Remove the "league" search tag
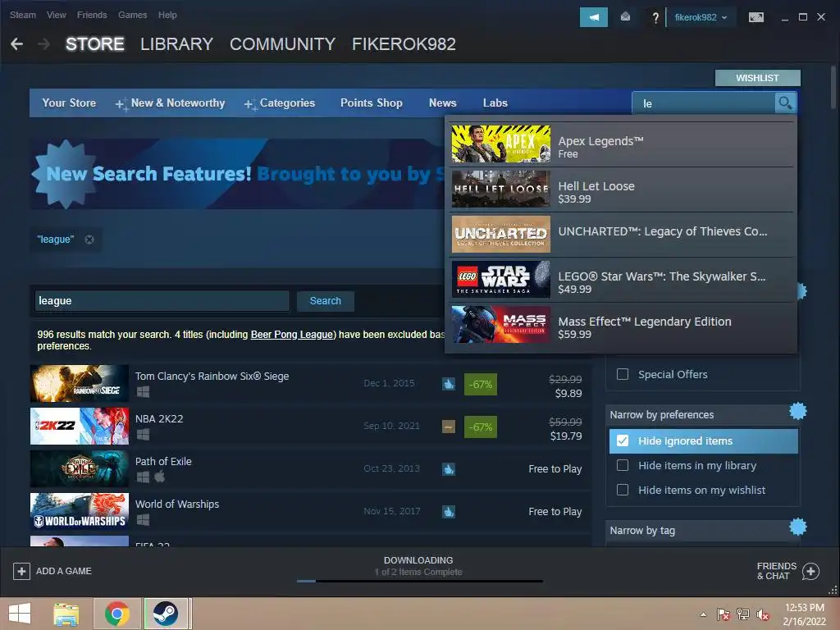 pos(89,240)
